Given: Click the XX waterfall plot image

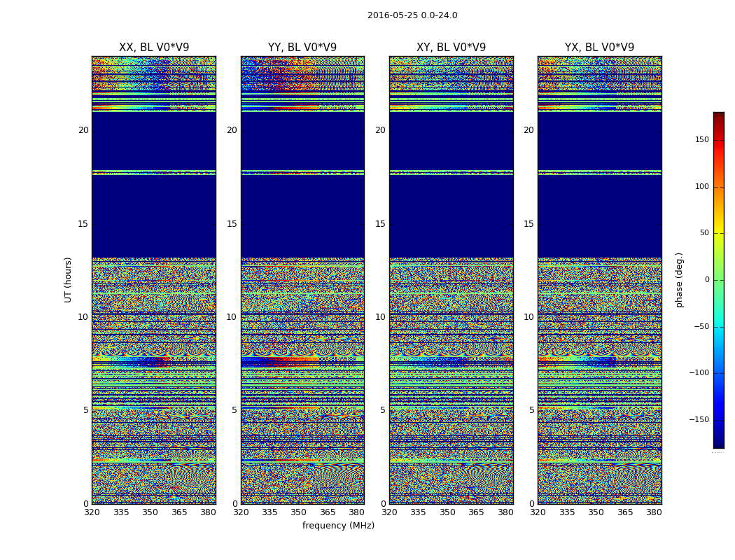Looking at the screenshot, I should [154, 280].
